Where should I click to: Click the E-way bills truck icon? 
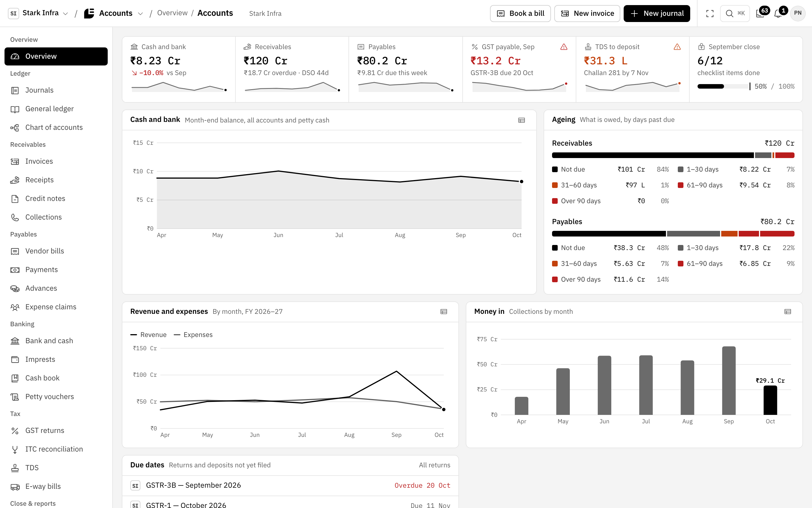(x=15, y=487)
